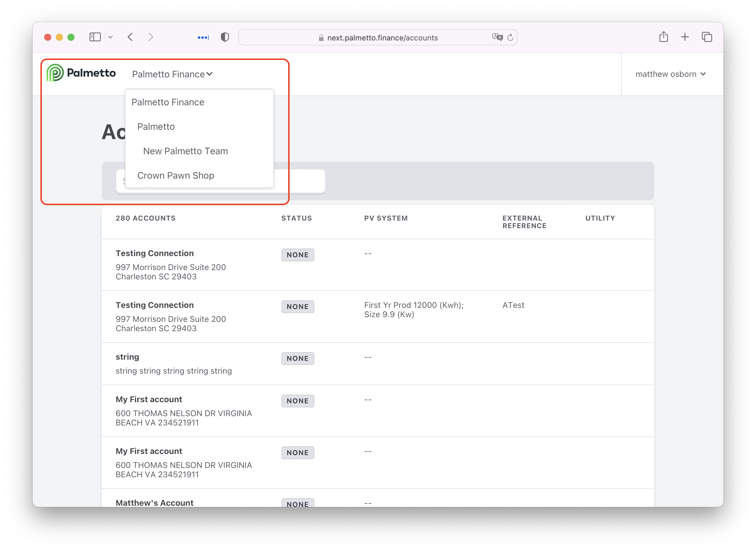Open the privacy shield report icon
756x550 pixels.
pos(225,37)
